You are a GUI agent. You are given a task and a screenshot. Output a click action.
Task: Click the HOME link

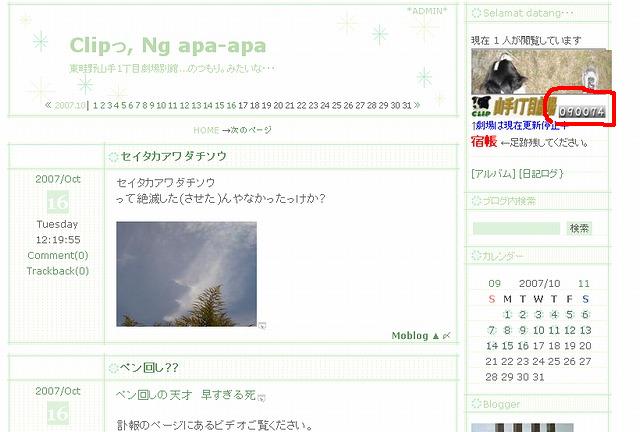(206, 130)
